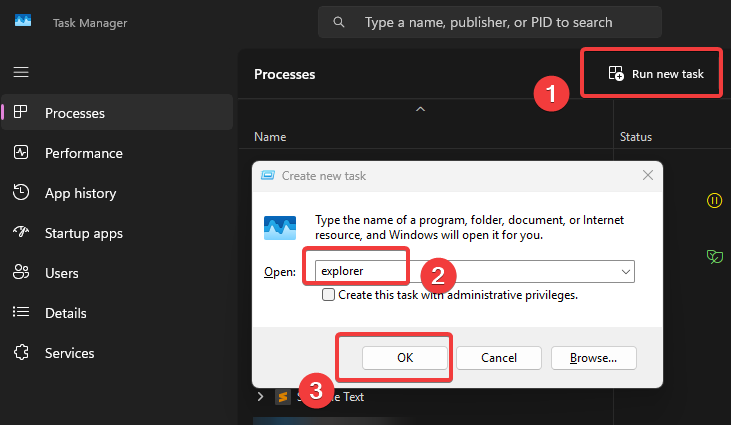731x425 pixels.
Task: Click the Status column header
Action: (636, 136)
